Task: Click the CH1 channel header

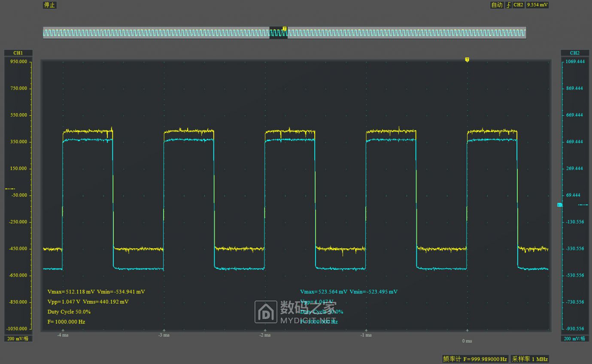Action: click(x=18, y=53)
